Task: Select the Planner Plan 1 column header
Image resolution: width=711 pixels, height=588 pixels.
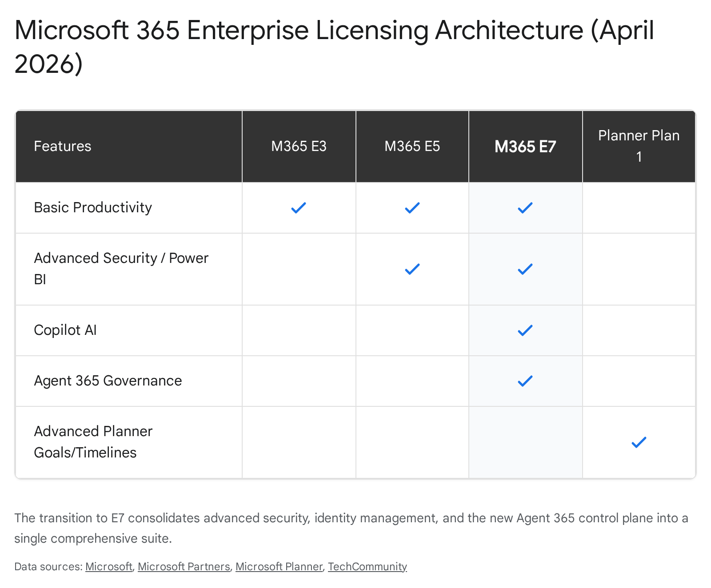Action: [639, 146]
